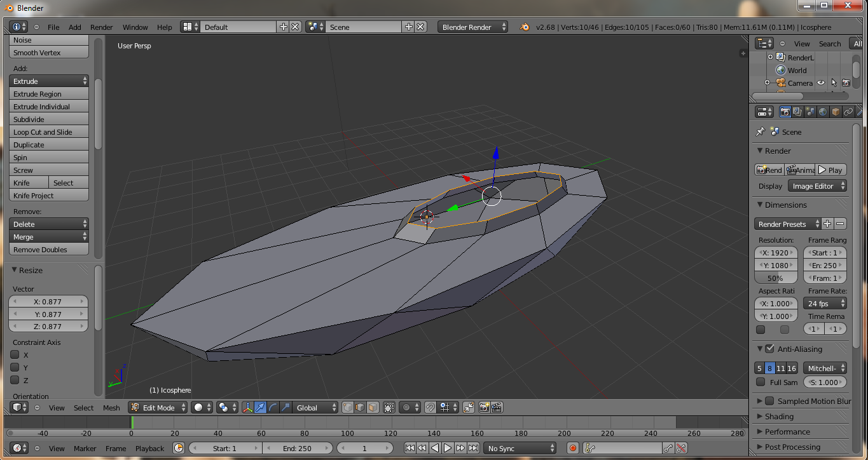This screenshot has width=868, height=460.
Task: Open the pivot point selector
Action: click(x=226, y=407)
